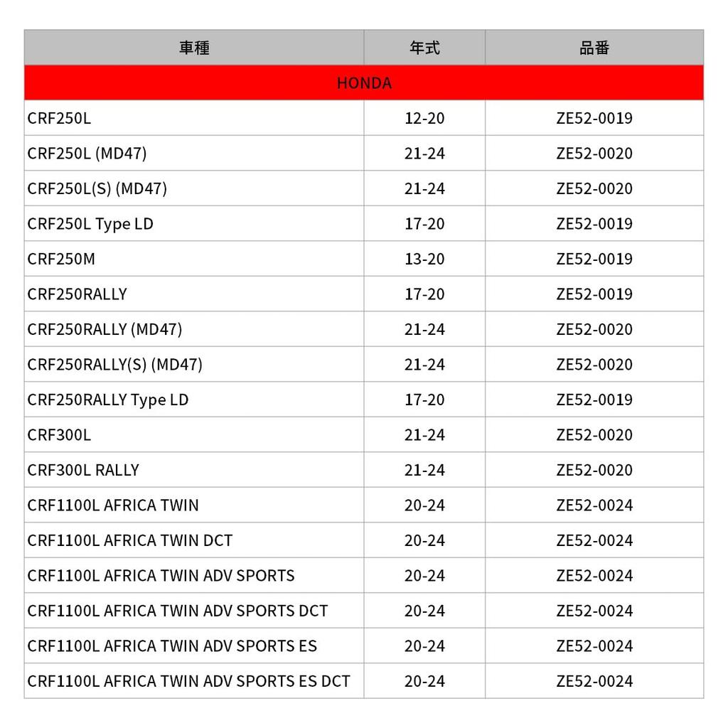The height and width of the screenshot is (728, 728).
Task: Select the year cell for CRF1100L ADV SPORTS ES
Action: pyautogui.click(x=424, y=646)
